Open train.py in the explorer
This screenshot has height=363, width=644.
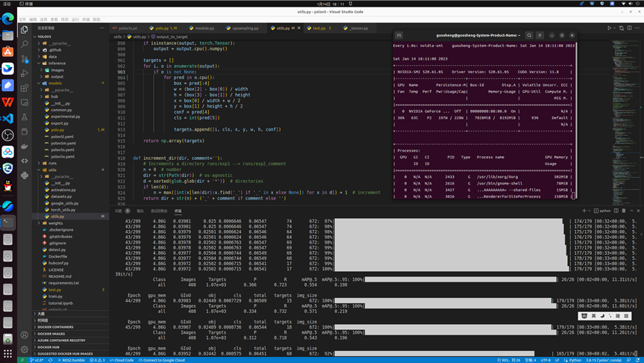(55, 297)
